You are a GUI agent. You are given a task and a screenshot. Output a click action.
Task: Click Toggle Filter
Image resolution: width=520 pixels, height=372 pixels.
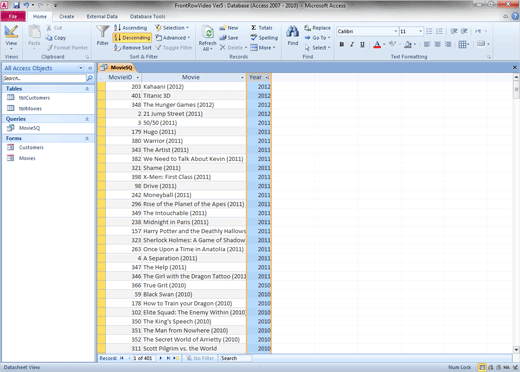click(174, 48)
